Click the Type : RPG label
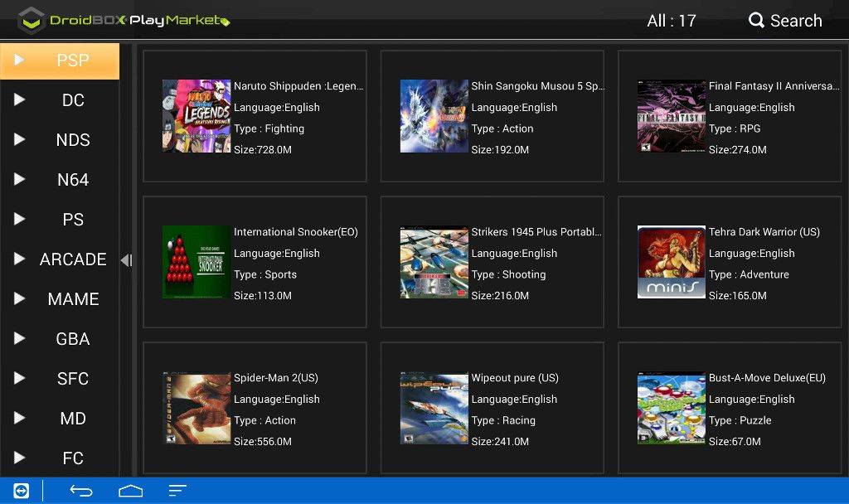Viewport: 849px width, 504px height. pos(735,128)
